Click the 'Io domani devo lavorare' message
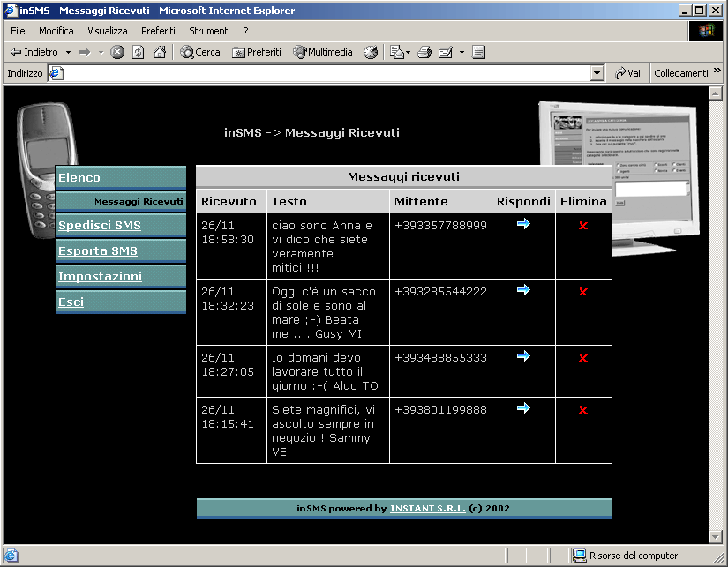This screenshot has width=728, height=567. tap(325, 371)
